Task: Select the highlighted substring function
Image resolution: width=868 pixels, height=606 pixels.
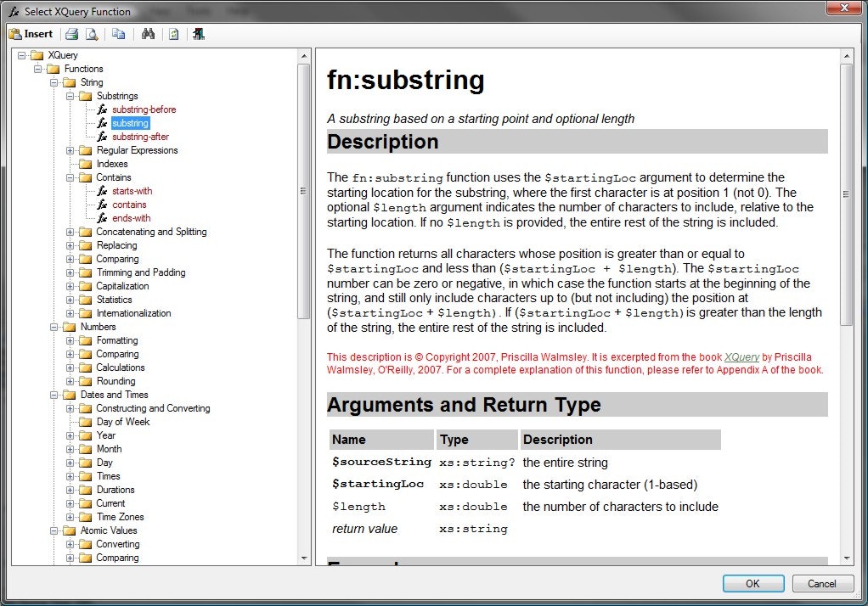Action: pos(129,123)
